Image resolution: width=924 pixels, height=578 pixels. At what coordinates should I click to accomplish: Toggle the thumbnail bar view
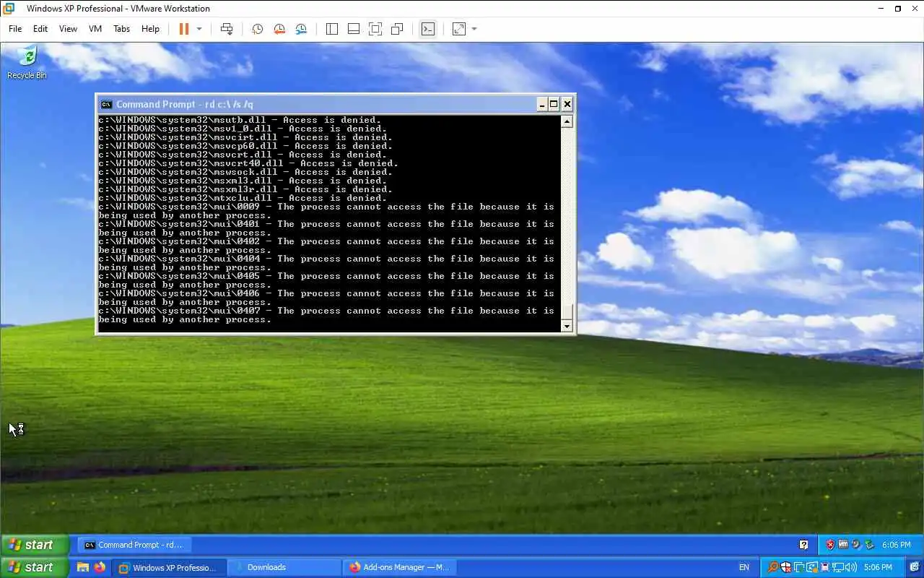tap(354, 29)
